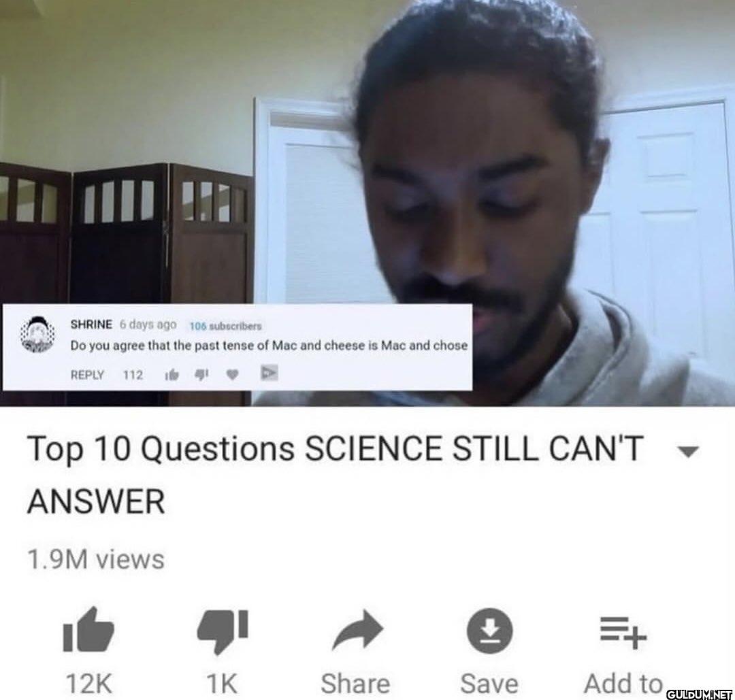Tap the 12K like count label

(88, 684)
